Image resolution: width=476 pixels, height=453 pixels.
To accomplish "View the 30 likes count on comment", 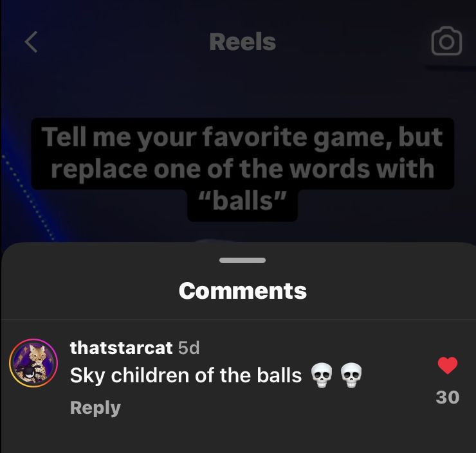I will point(448,397).
